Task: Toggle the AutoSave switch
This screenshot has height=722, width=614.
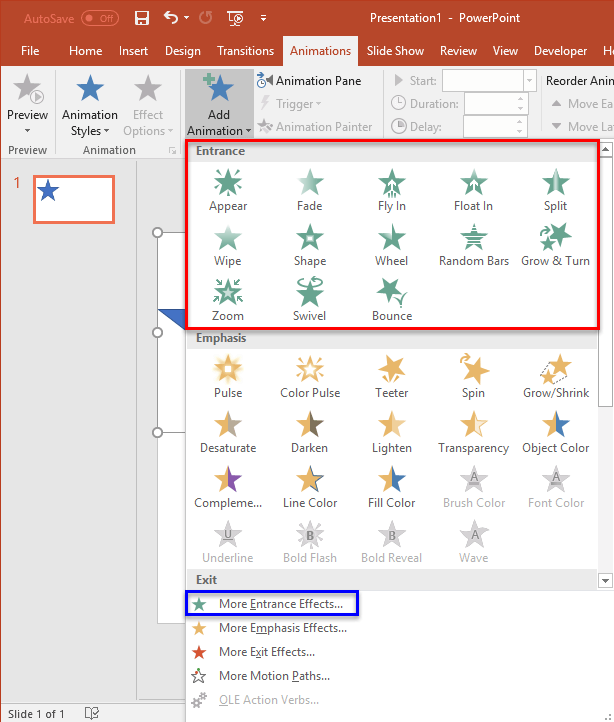Action: point(99,18)
